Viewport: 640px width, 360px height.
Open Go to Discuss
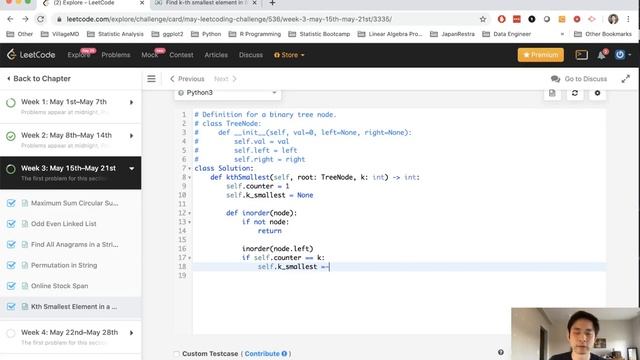tap(579, 79)
